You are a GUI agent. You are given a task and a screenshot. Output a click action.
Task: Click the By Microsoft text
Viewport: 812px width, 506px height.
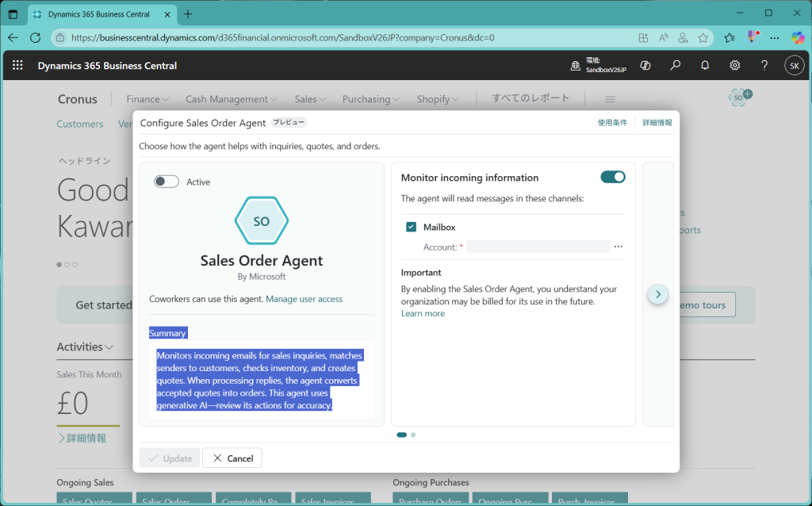262,277
